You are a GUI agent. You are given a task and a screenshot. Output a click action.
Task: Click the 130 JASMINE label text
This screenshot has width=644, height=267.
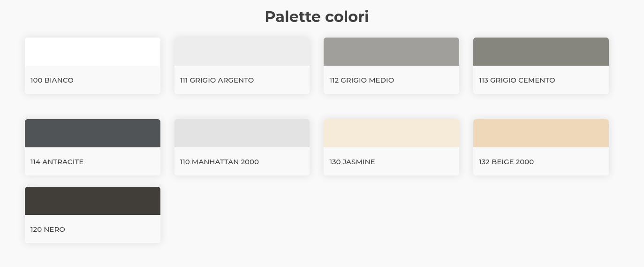(x=352, y=162)
